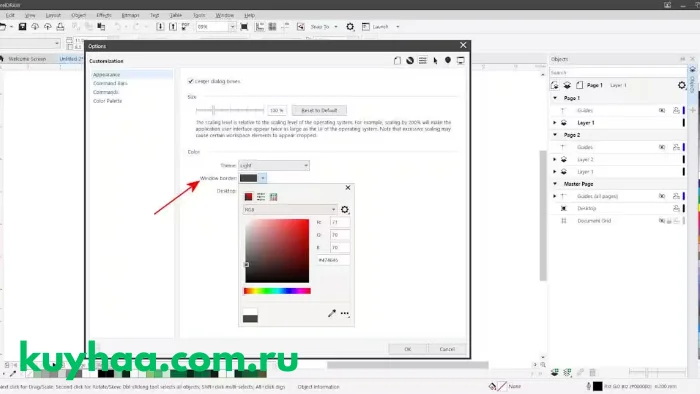Viewport: 700px width, 394px height.
Task: Click the Import icon in toolbar
Action: click(x=160, y=27)
